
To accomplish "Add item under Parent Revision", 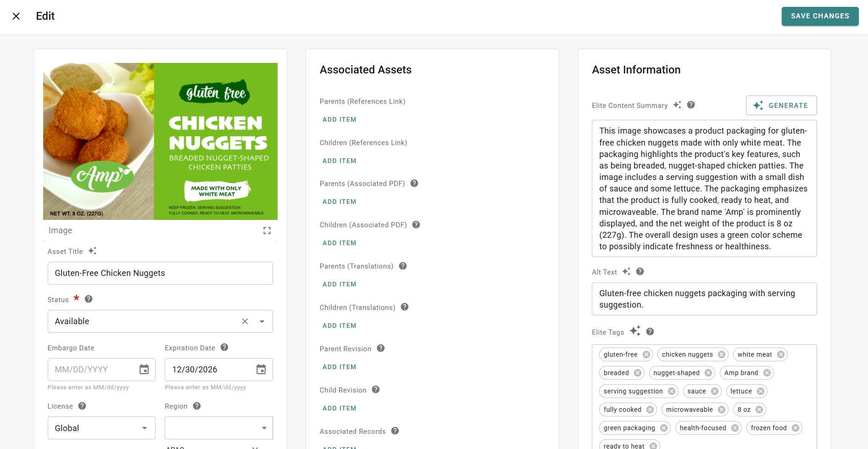I will (x=339, y=367).
